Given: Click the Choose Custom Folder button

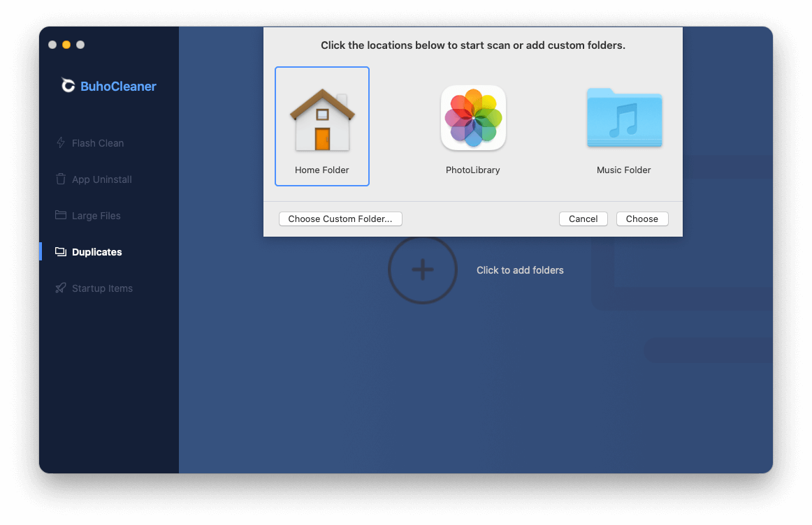Looking at the screenshot, I should pyautogui.click(x=340, y=219).
